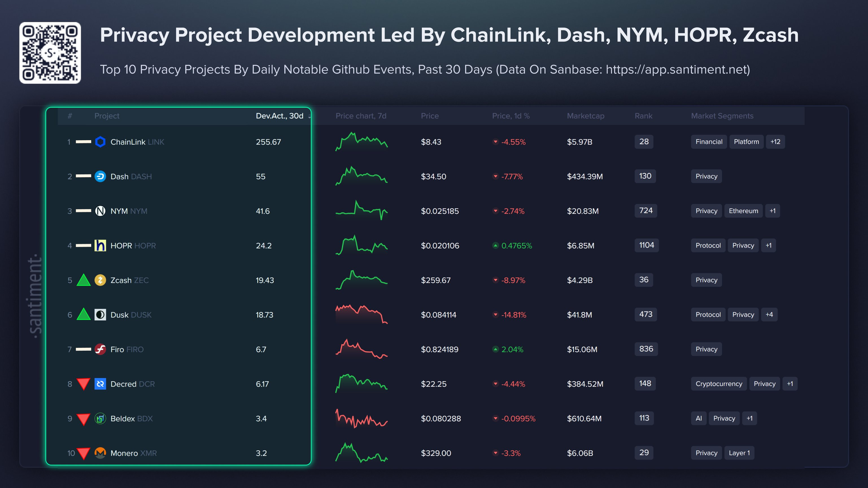Click the Firo red logo icon
Viewport: 868px width, 488px height.
tap(100, 349)
